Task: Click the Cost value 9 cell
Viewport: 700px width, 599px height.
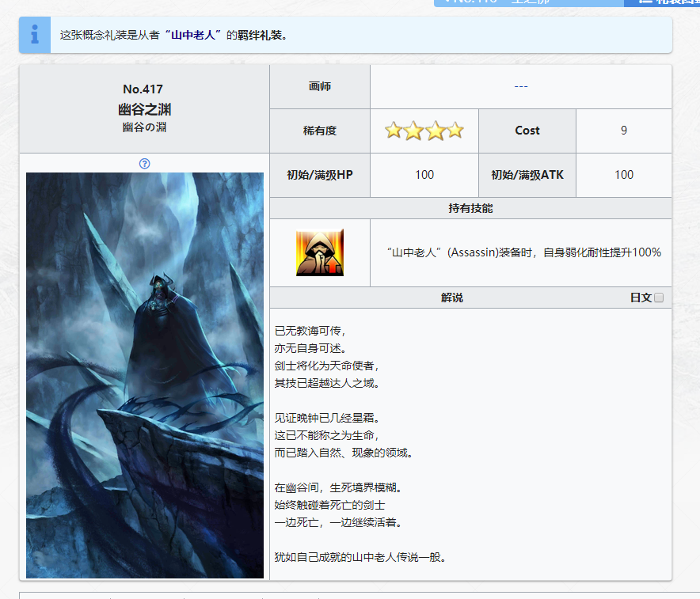Action: 623,131
